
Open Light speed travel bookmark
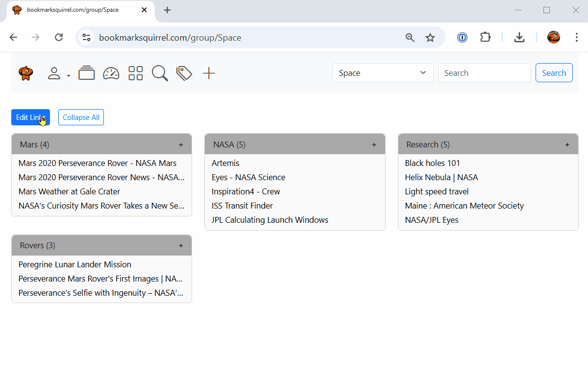[x=437, y=191]
